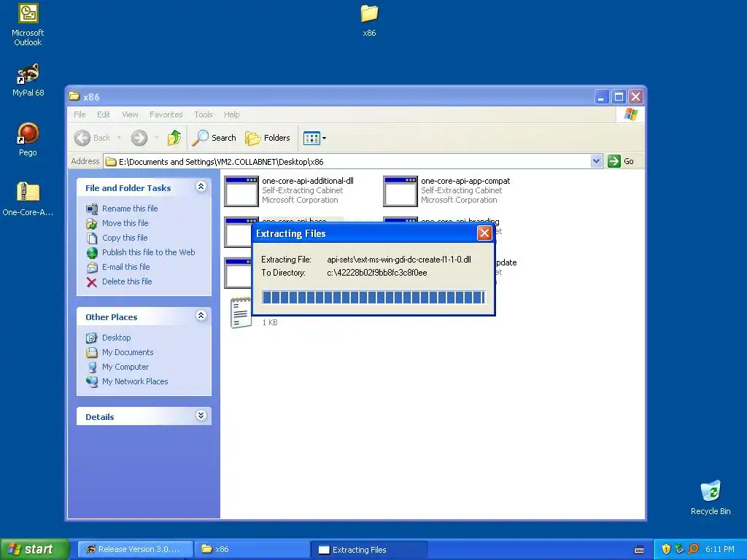The width and height of the screenshot is (747, 560).
Task: Select the 1 KB text document icon
Action: click(241, 312)
